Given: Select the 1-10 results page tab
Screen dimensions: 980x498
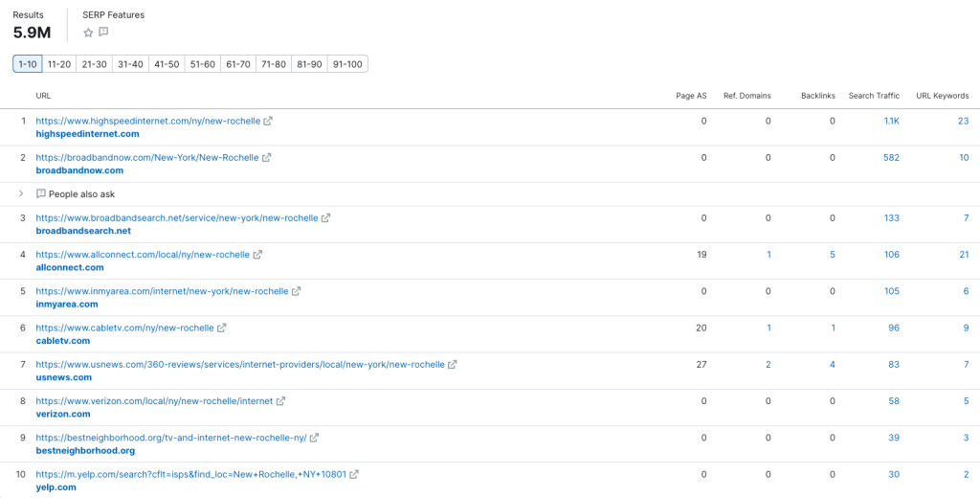Looking at the screenshot, I should (28, 64).
